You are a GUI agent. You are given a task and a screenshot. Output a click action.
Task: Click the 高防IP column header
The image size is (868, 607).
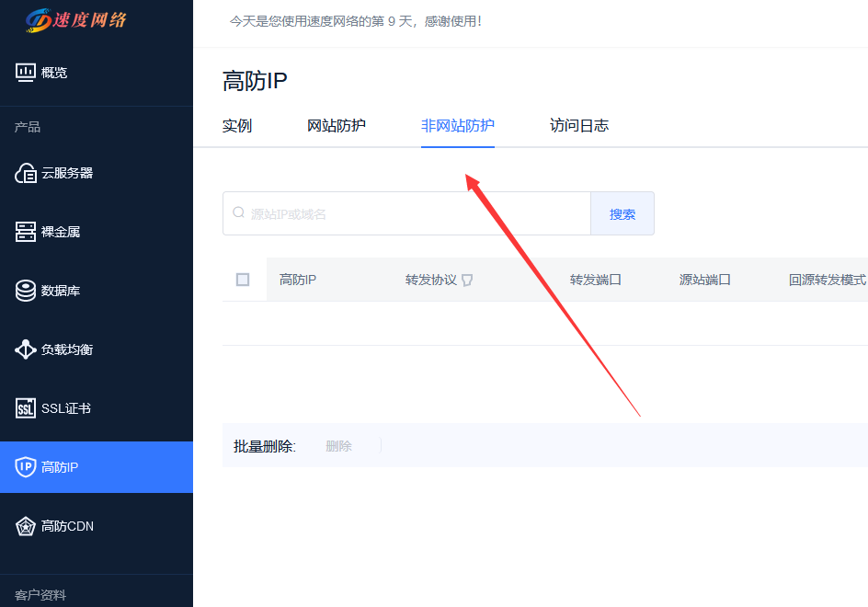[298, 280]
